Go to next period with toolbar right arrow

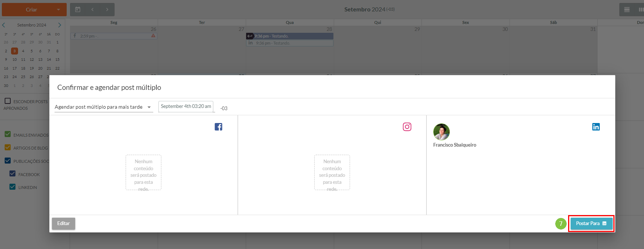tap(107, 10)
